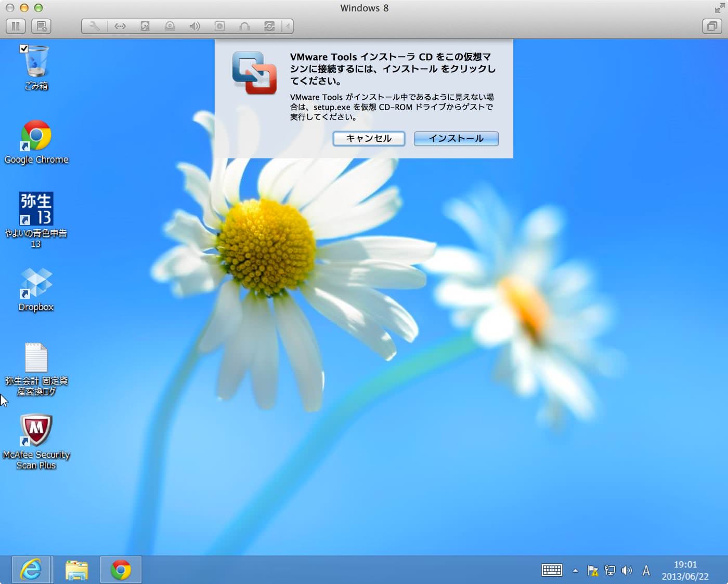Screen dimensions: 728x584
Task: Select the Google Chrome desktop shortcut
Action: point(36,142)
